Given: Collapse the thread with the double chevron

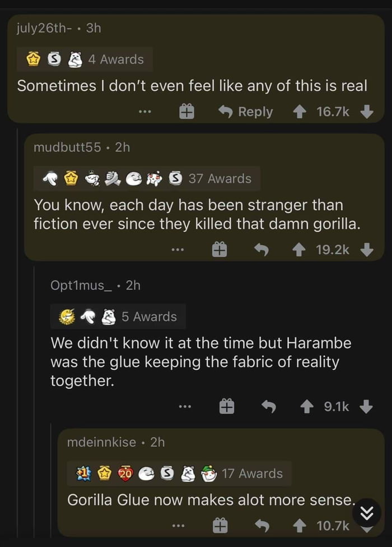Looking at the screenshot, I should (368, 511).
